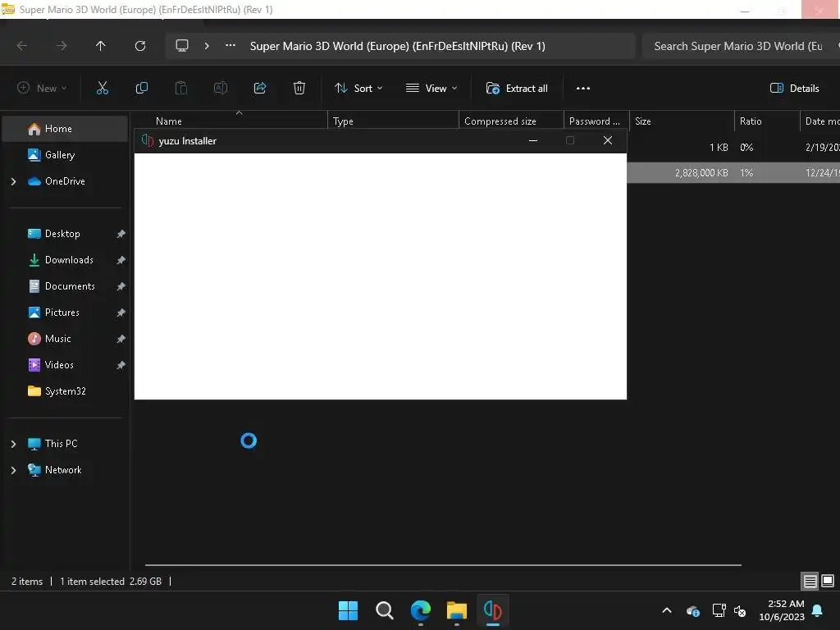The width and height of the screenshot is (840, 630).
Task: Switch to large icons view in status bar
Action: (828, 582)
